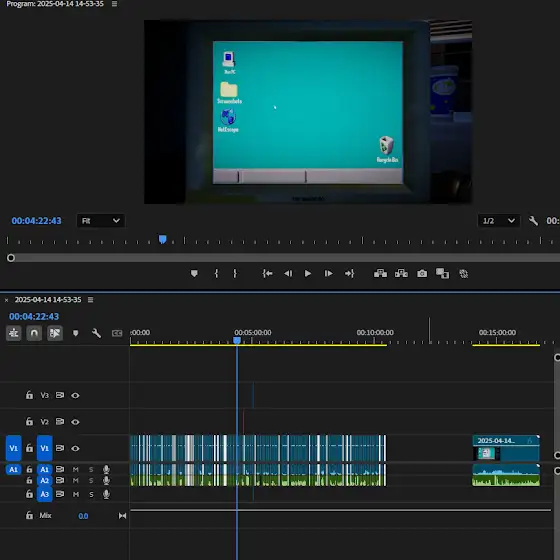Export frame with camera icon

[x=422, y=274]
